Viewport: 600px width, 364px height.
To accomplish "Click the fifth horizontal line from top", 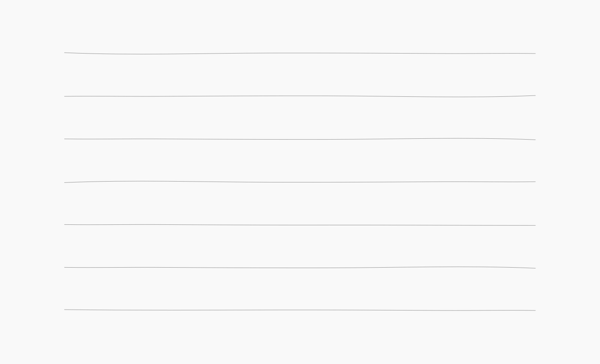I will pos(300,225).
